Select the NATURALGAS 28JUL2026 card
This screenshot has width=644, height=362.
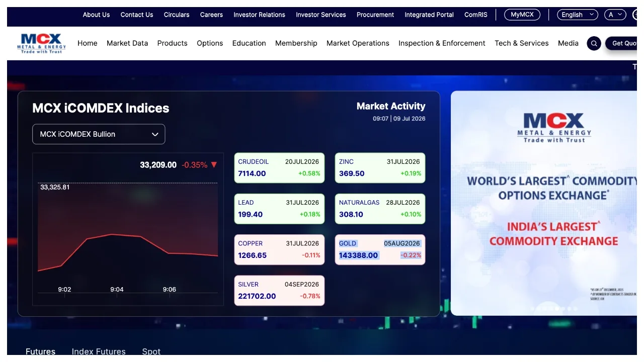click(380, 209)
